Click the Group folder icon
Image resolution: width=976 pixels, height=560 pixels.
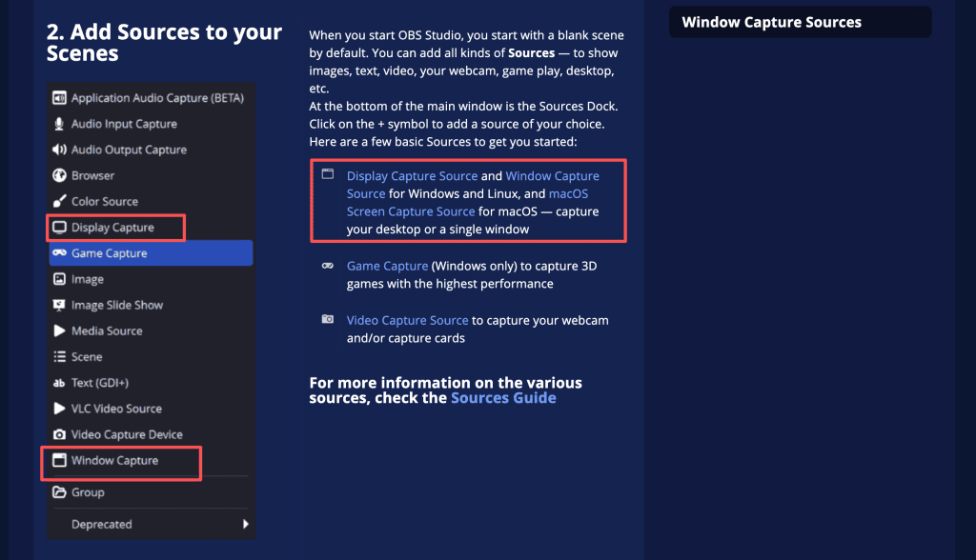pos(59,492)
